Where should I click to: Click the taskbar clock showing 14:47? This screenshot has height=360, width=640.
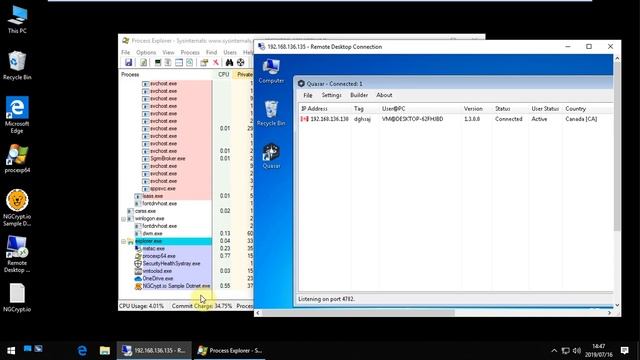[x=599, y=351]
